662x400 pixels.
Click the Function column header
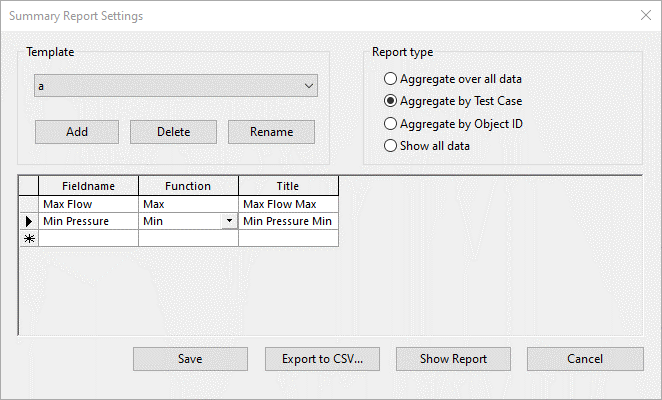click(188, 186)
